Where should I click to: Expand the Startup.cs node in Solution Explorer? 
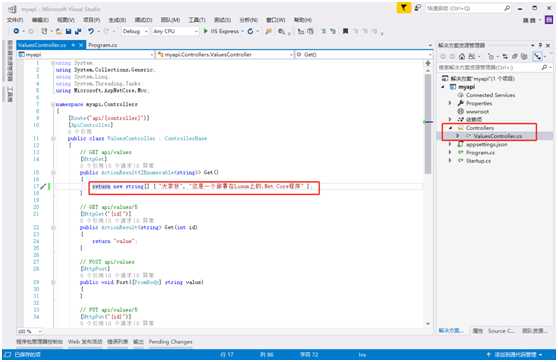click(x=450, y=161)
